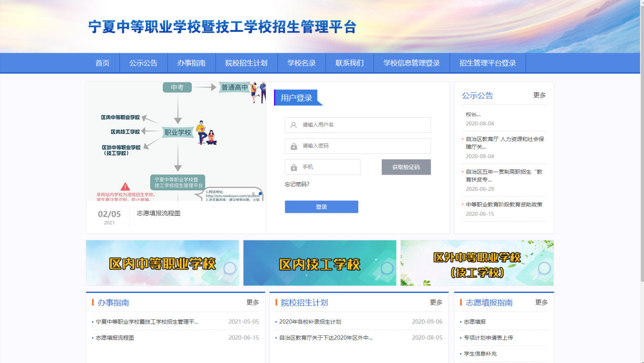Open 宁夏中等职业学校暨技工学校招生管理平... article
This screenshot has height=363, width=644.
point(147,322)
